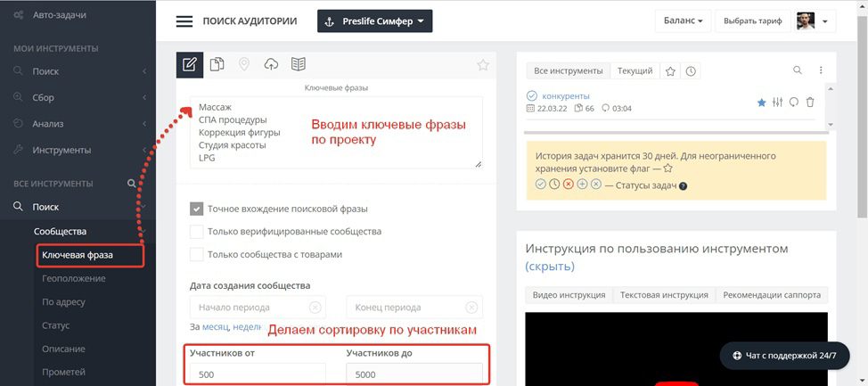This screenshot has height=386, width=868.
Task: Show favorite tasks star filter tab
Action: [x=670, y=71]
